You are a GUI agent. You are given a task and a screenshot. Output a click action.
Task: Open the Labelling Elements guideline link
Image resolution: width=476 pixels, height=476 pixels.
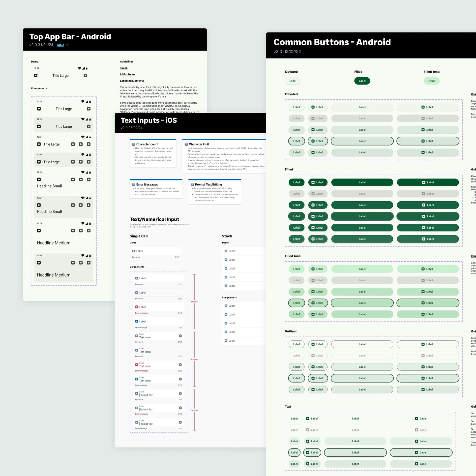132,81
